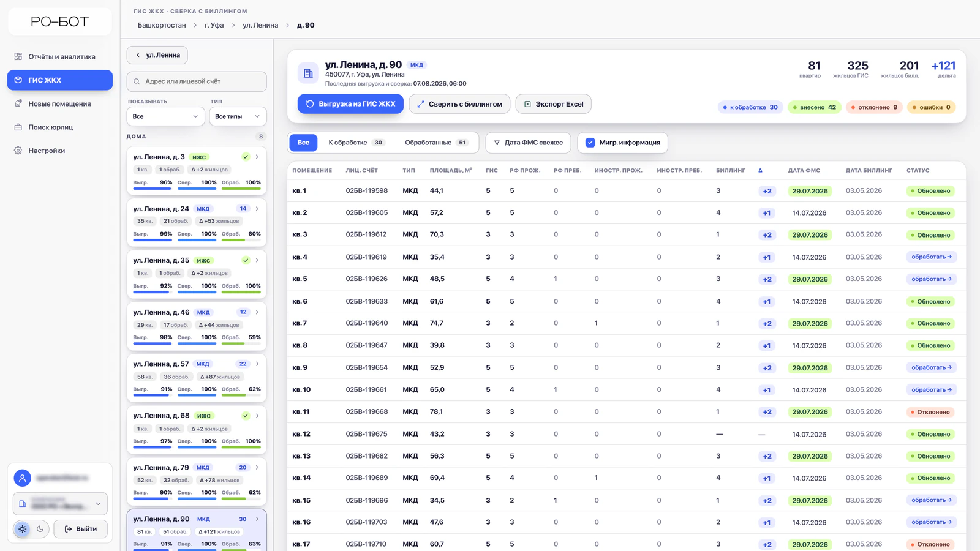The image size is (980, 551).
Task: Open Отчёты и аналитика in sidebar
Action: pos(60,56)
